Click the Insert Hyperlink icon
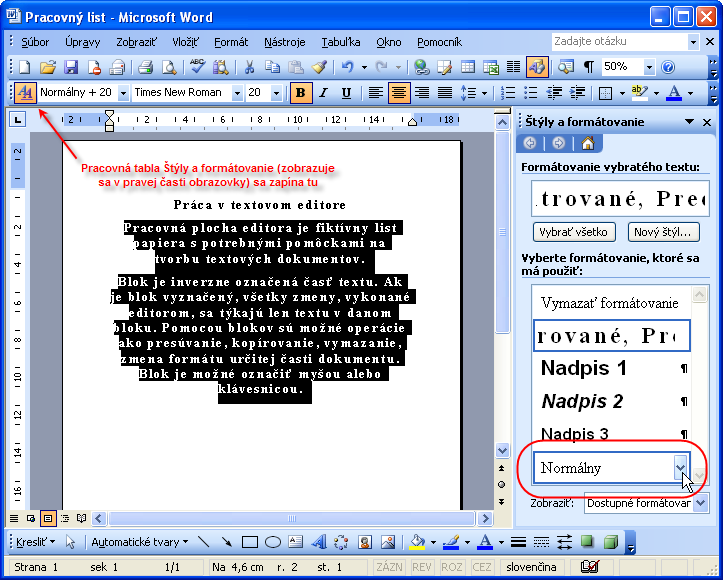Image resolution: width=723 pixels, height=580 pixels. tap(421, 67)
